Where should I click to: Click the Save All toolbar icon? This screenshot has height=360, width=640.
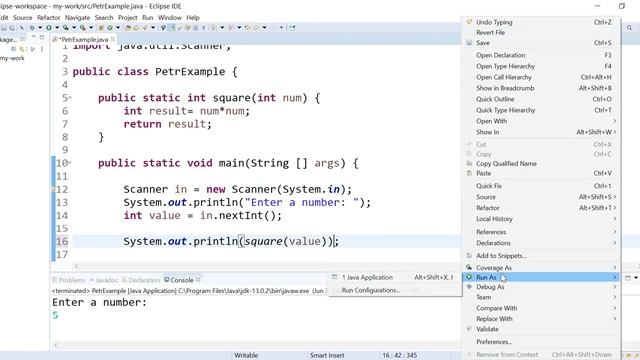click(12, 28)
